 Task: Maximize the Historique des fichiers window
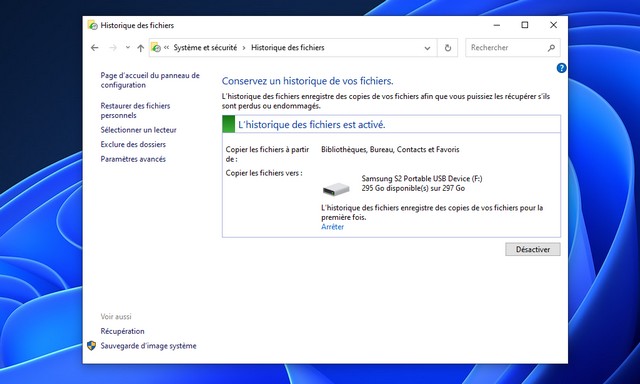coord(525,25)
